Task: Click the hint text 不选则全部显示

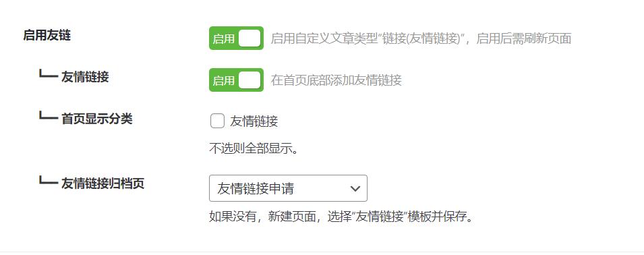Action: 254,148
